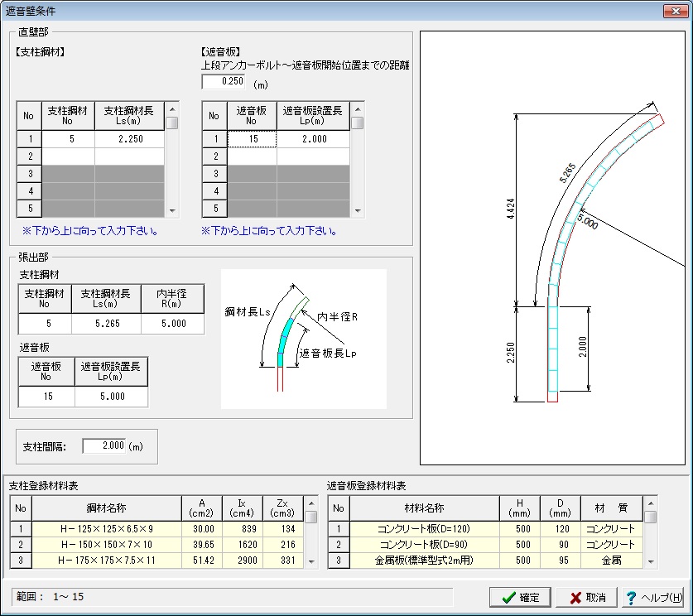Click the 鋼材名称 column header
This screenshot has width=693, height=616.
107,508
